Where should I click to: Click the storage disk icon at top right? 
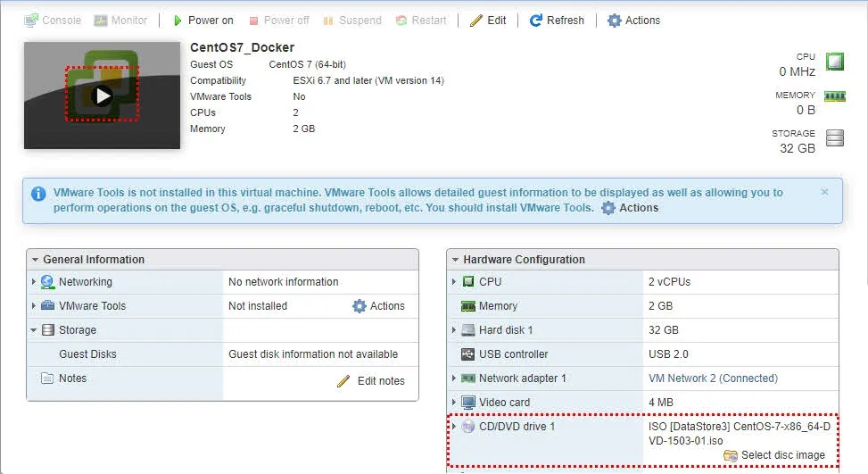pos(834,137)
